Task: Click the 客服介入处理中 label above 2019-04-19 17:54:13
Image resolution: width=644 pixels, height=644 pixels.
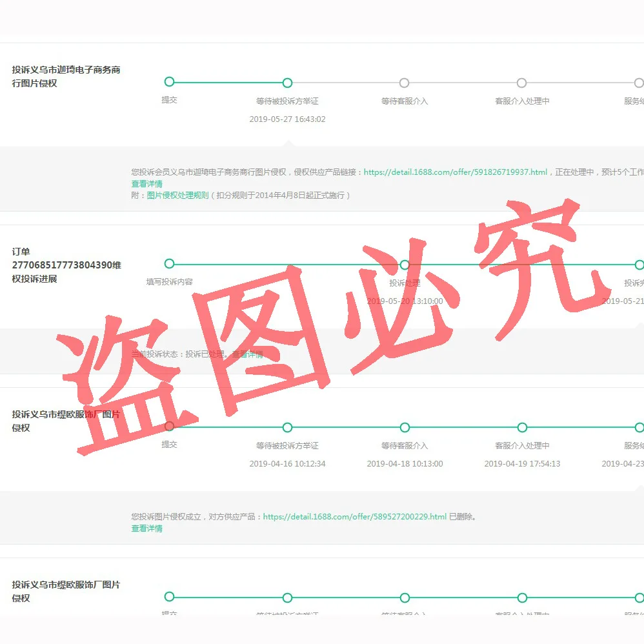Action: tap(522, 446)
